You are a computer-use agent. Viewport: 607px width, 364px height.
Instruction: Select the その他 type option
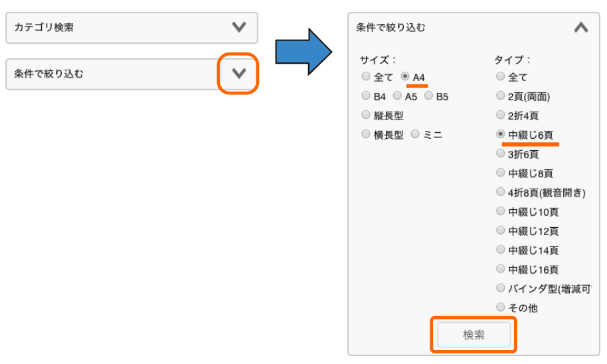(x=501, y=307)
